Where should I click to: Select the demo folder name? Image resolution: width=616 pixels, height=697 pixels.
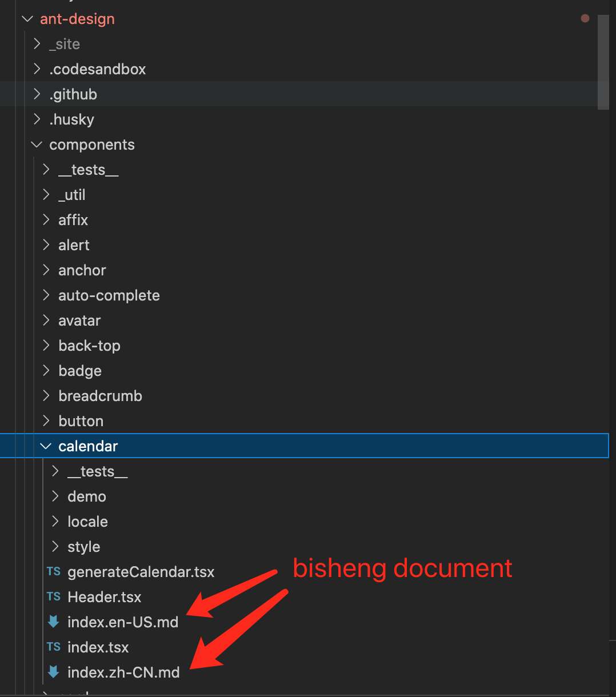click(87, 496)
